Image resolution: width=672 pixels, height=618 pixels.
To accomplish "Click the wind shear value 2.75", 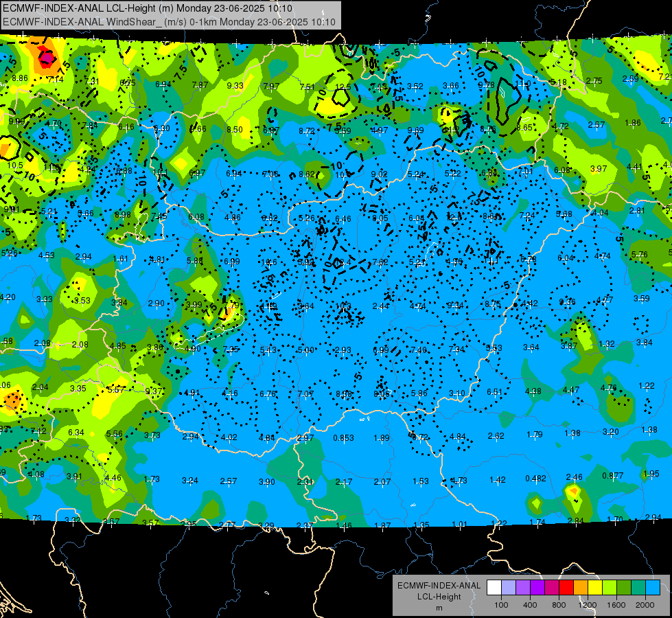I will click(594, 80).
